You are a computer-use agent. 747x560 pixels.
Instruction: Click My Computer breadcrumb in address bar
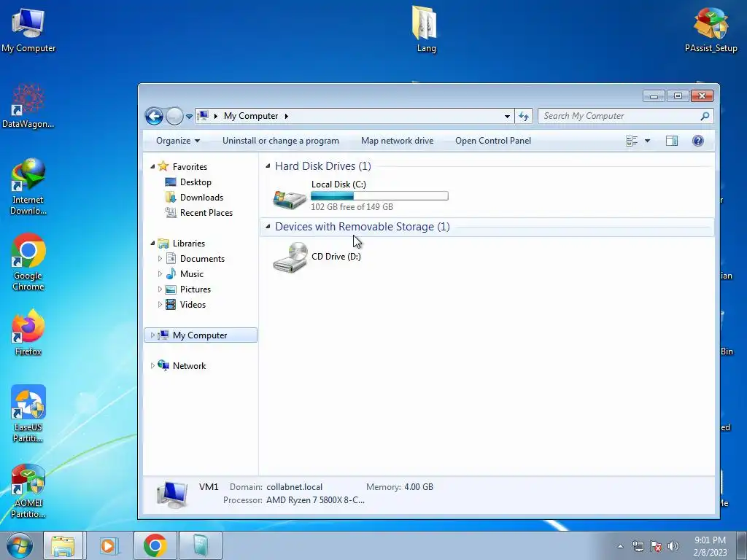click(x=251, y=116)
